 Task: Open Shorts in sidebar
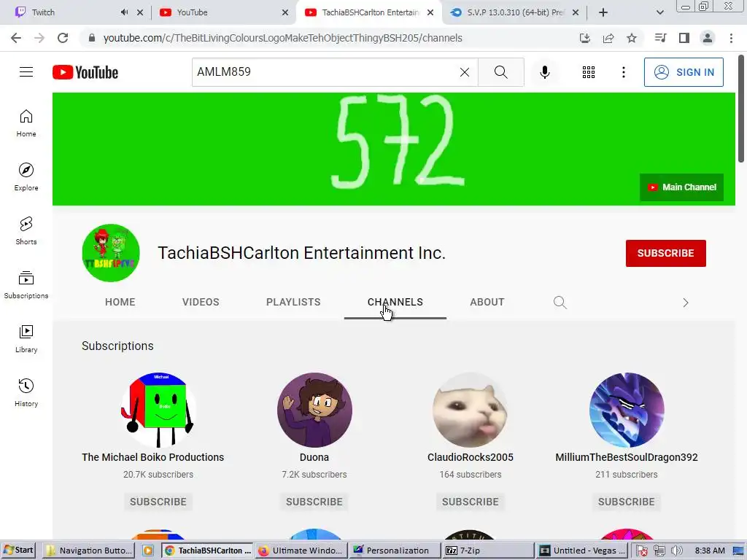(x=26, y=231)
